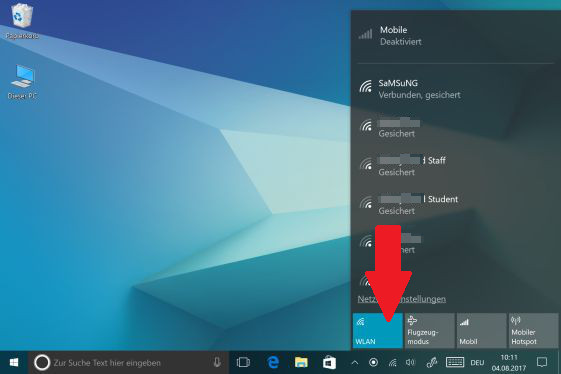The width and height of the screenshot is (561, 374).
Task: Focus the Cortana search text box
Action: [129, 363]
